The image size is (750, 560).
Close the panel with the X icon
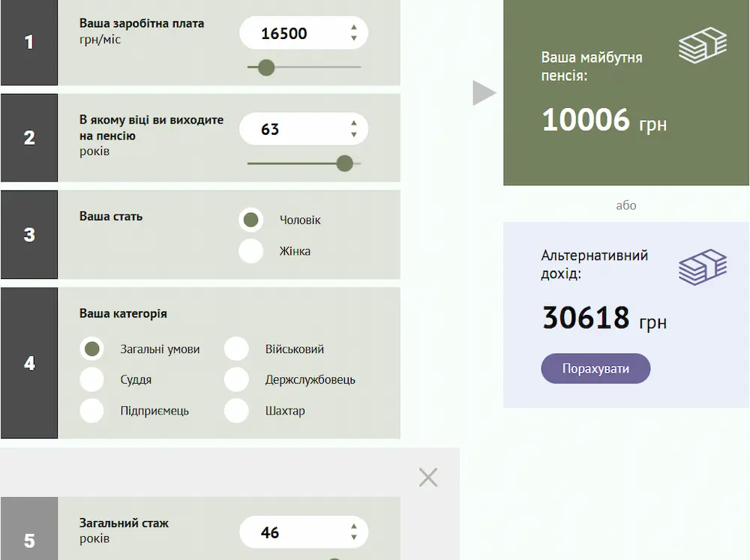[428, 477]
